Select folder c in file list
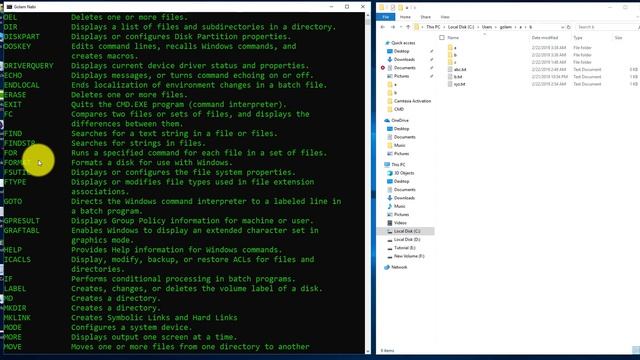640x360 pixels. (x=455, y=62)
